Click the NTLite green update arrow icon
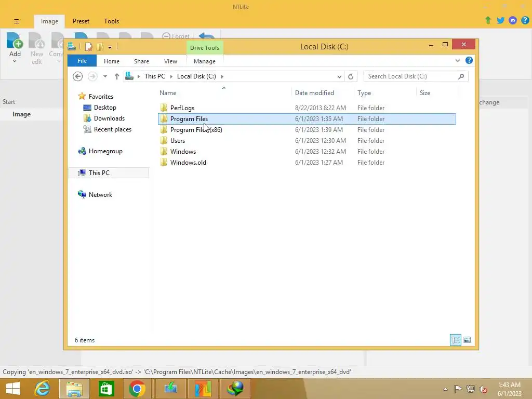The width and height of the screenshot is (532, 399). [x=488, y=20]
